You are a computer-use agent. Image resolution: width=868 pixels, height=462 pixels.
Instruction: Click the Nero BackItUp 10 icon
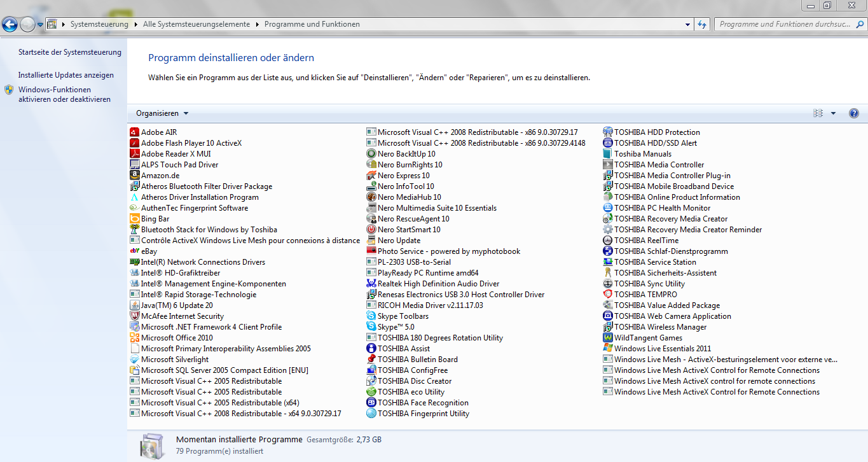[x=371, y=154]
